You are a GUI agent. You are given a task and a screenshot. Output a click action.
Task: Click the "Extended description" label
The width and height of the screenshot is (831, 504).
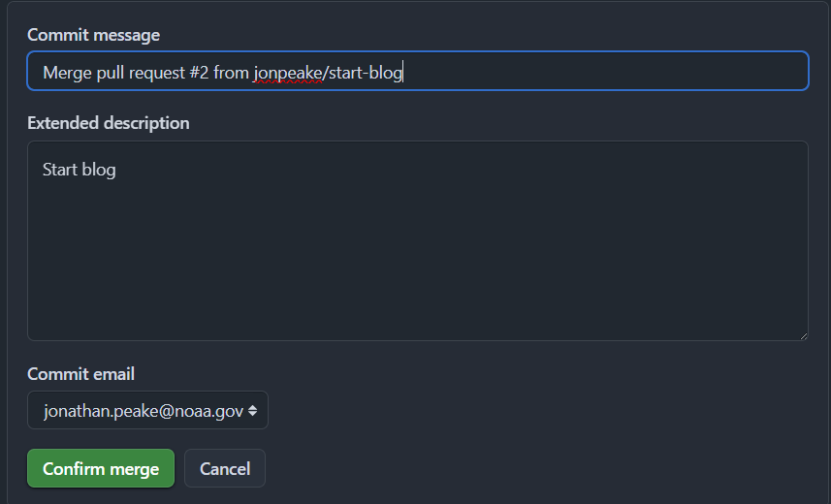point(108,123)
